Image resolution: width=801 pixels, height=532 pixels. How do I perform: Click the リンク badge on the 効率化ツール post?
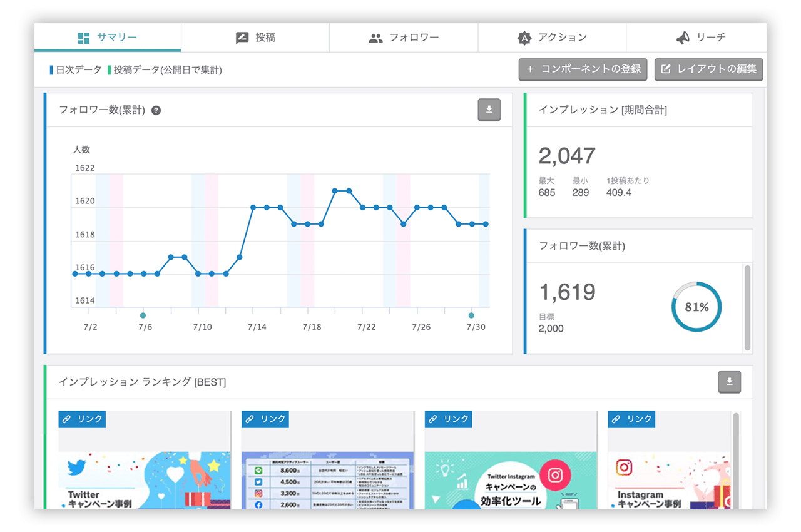click(448, 419)
